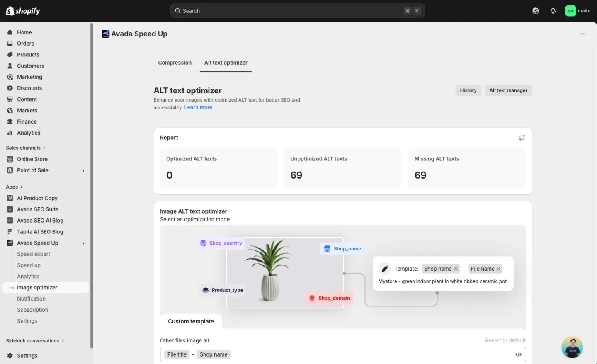Open the notifications bell

coord(553,11)
